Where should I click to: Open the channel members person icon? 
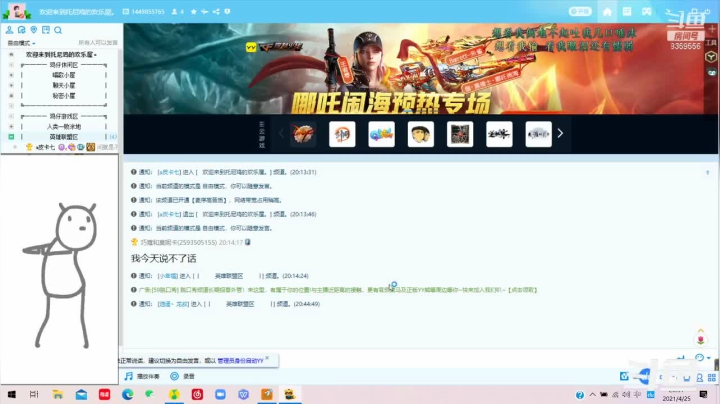tap(9, 30)
